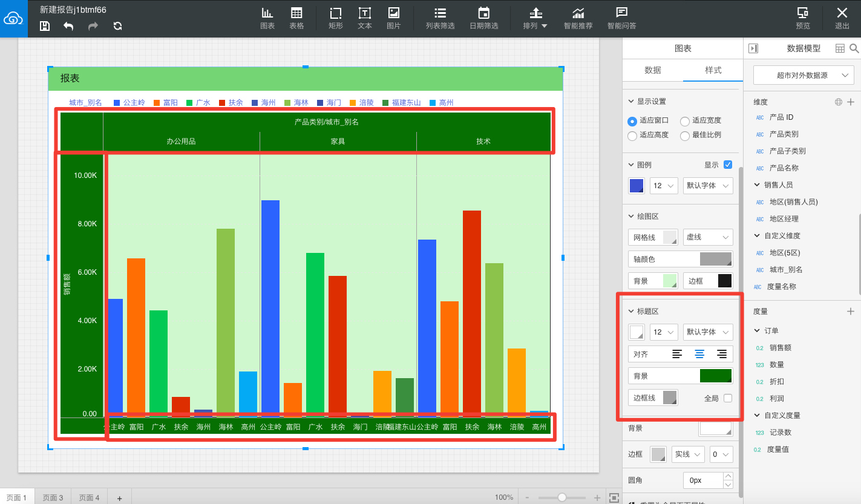
Task: Open the 页面 1 page tab
Action: coord(16,497)
